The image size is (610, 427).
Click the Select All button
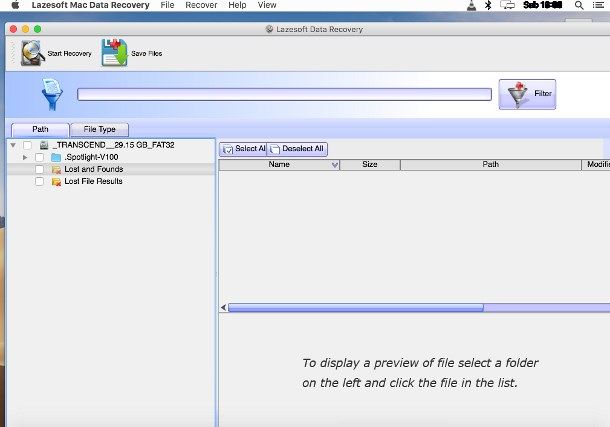click(243, 149)
